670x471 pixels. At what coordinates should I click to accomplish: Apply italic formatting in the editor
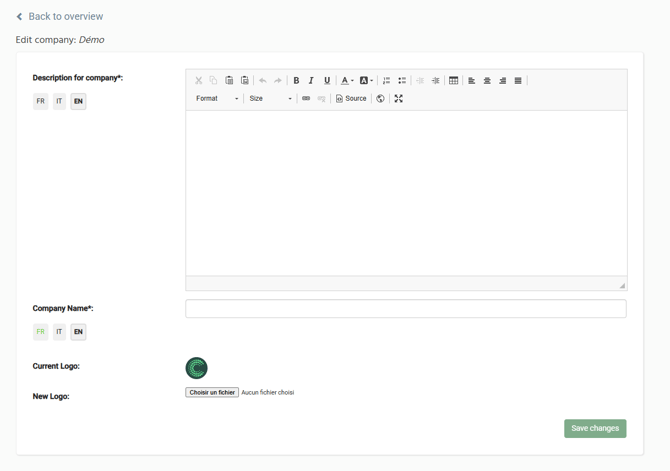click(x=311, y=81)
